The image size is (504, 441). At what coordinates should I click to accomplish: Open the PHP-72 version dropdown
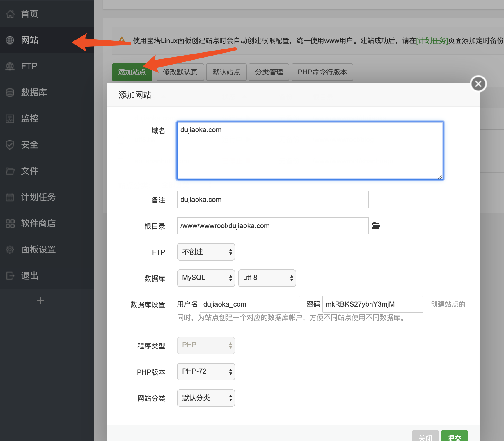(206, 371)
